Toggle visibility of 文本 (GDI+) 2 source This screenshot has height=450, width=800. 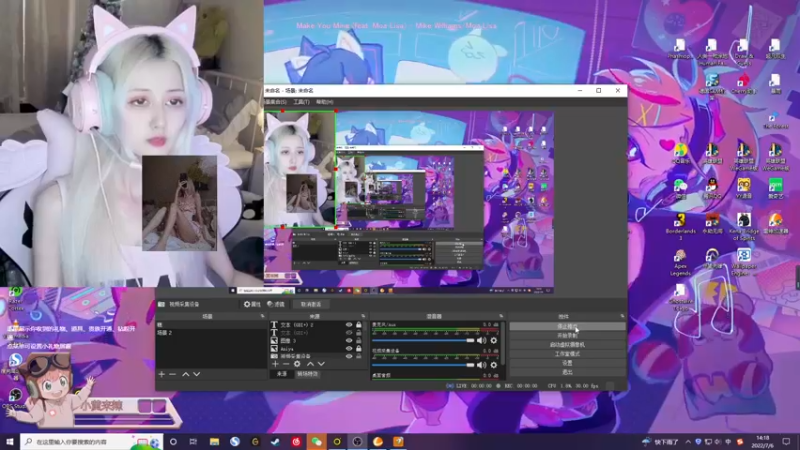349,324
